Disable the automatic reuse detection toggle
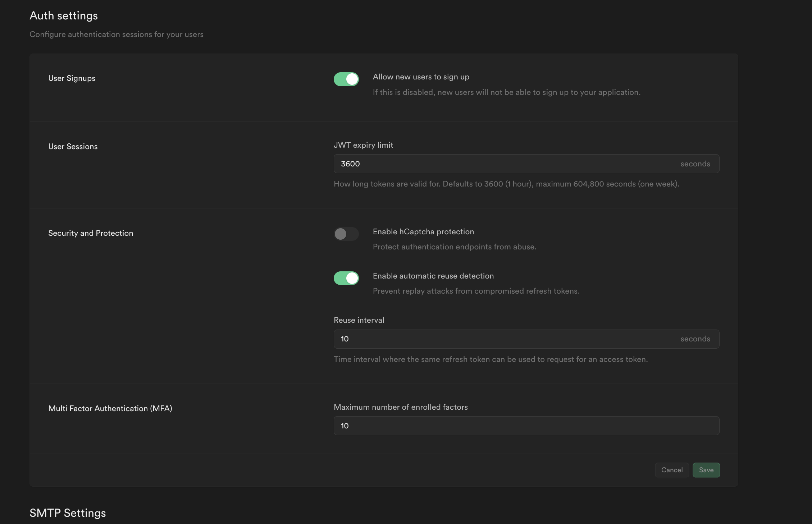Image resolution: width=812 pixels, height=524 pixels. [346, 278]
